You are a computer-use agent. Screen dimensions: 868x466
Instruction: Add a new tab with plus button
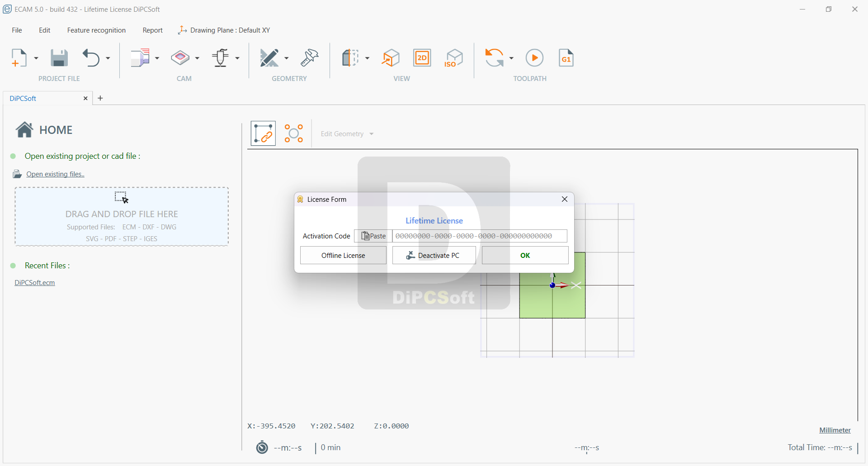pos(100,98)
